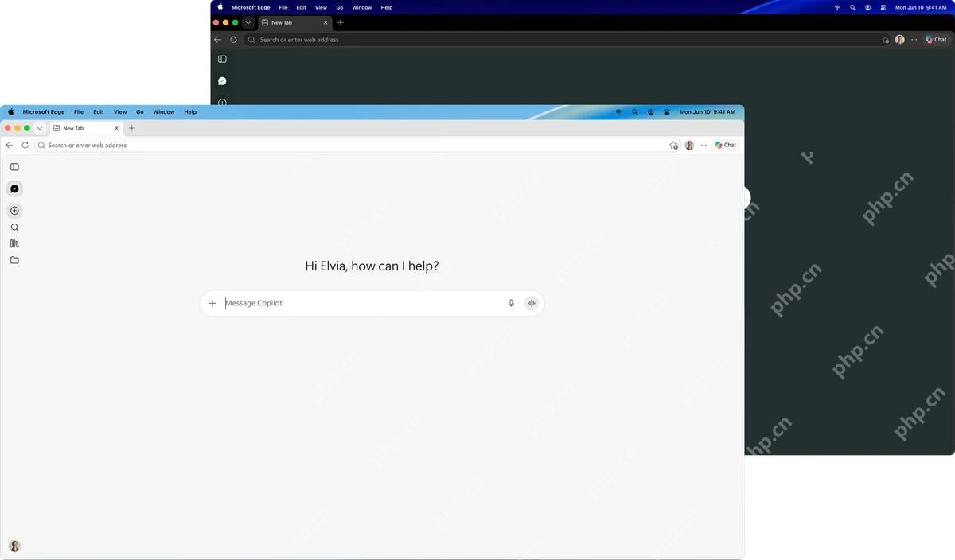This screenshot has width=955, height=560.
Task: Open Copilot chat icon in front sidebar
Action: point(14,189)
